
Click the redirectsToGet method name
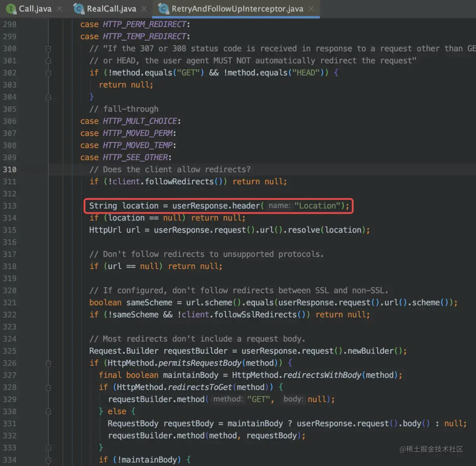[200, 387]
